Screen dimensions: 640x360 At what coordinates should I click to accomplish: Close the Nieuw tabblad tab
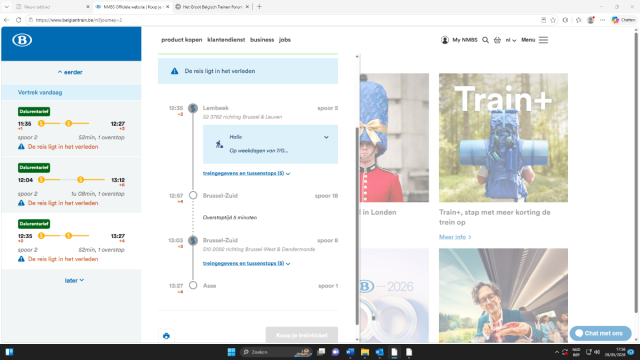click(x=87, y=7)
